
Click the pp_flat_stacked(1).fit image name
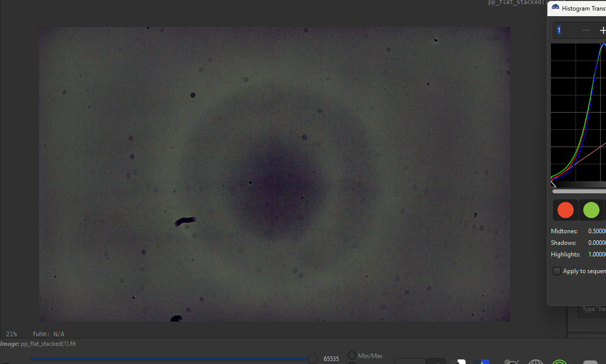point(48,344)
